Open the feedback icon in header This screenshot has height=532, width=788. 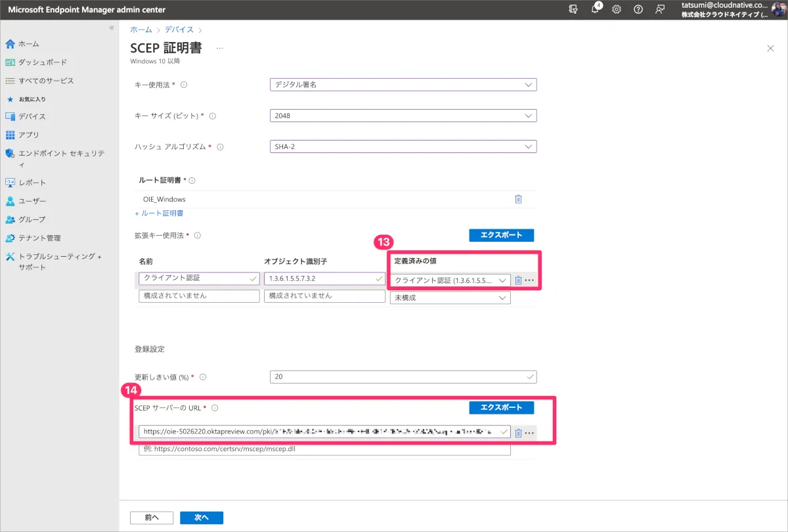[x=660, y=9]
